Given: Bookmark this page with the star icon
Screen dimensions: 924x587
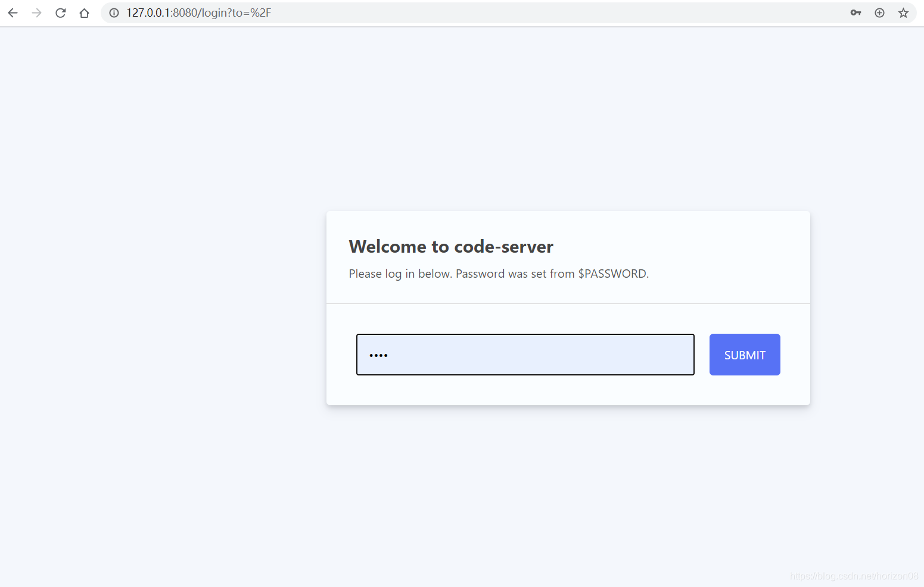Looking at the screenshot, I should coord(903,13).
